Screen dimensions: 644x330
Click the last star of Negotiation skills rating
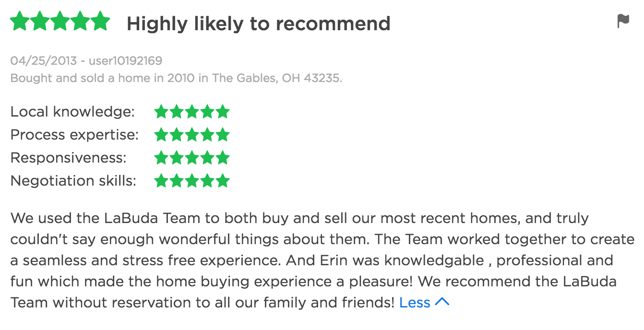pyautogui.click(x=223, y=181)
